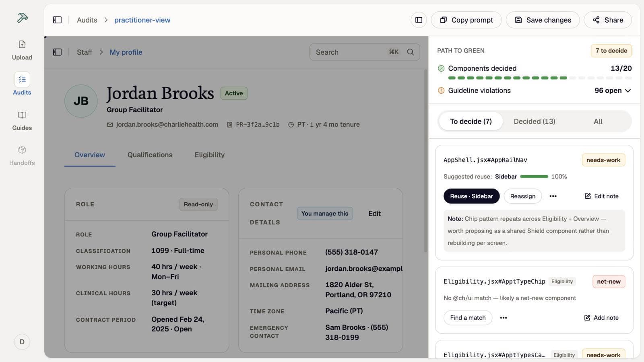Click into the Search input field
Image resolution: width=644 pixels, height=362 pixels.
[364, 52]
